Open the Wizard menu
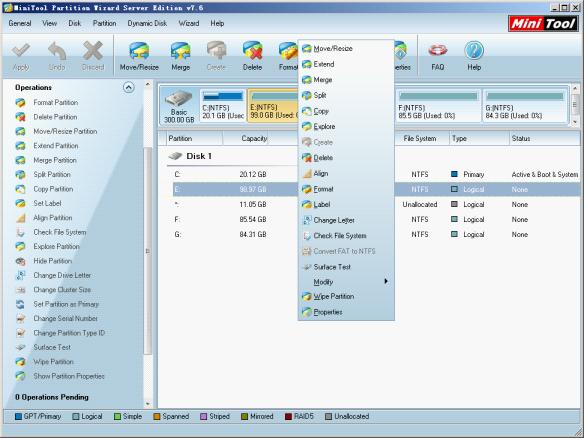 (188, 23)
